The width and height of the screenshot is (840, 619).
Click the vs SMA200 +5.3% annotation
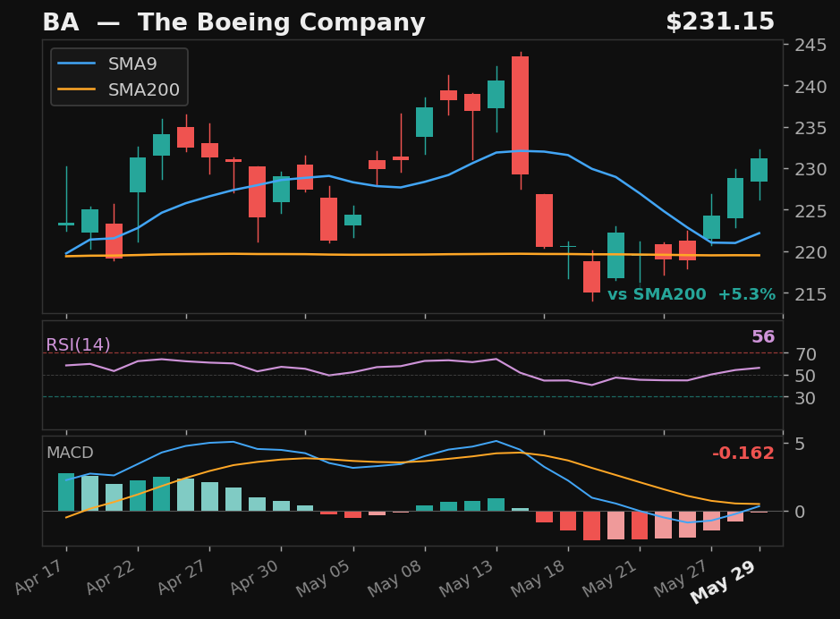pos(692,294)
